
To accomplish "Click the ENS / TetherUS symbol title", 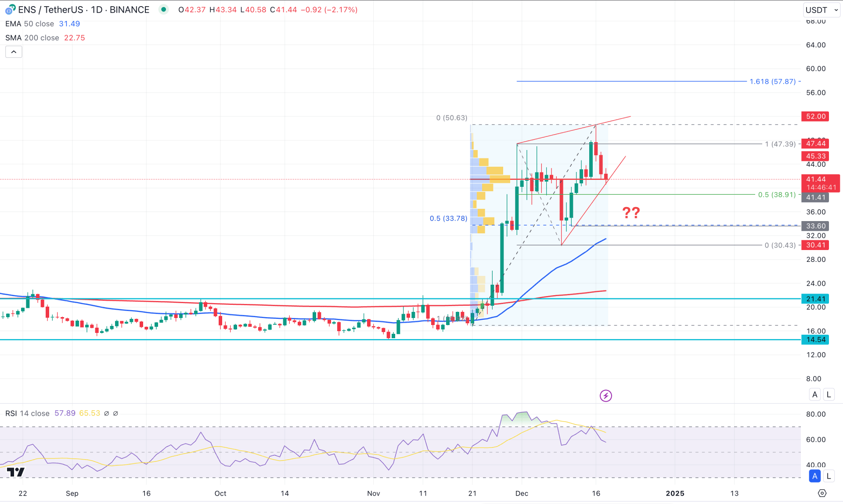I will [x=83, y=10].
